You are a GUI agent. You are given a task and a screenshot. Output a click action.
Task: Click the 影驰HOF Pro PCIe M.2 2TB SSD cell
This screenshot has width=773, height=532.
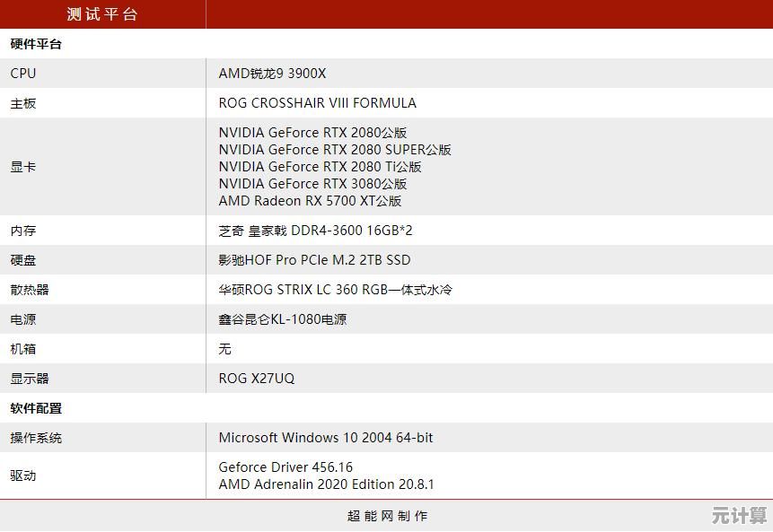click(314, 260)
